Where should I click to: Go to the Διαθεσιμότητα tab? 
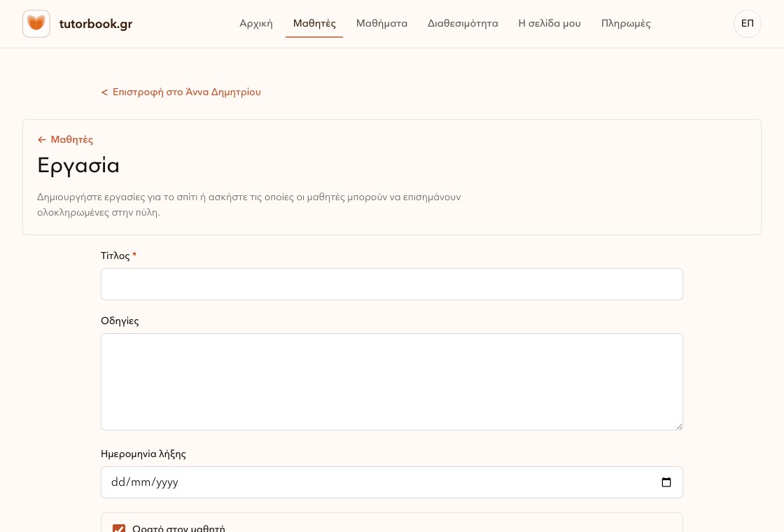click(463, 24)
